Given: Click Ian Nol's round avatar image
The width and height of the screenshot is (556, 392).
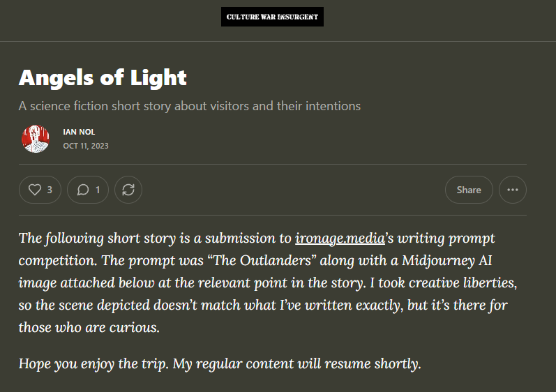Looking at the screenshot, I should click(36, 139).
